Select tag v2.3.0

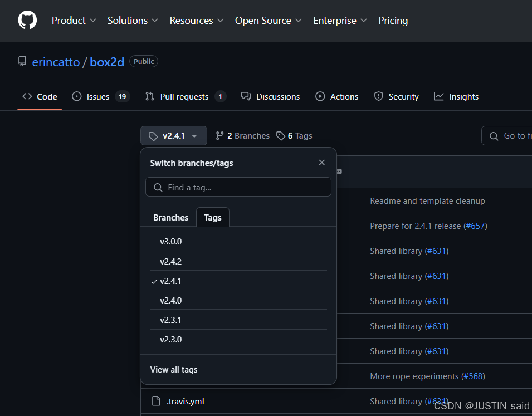238,339
